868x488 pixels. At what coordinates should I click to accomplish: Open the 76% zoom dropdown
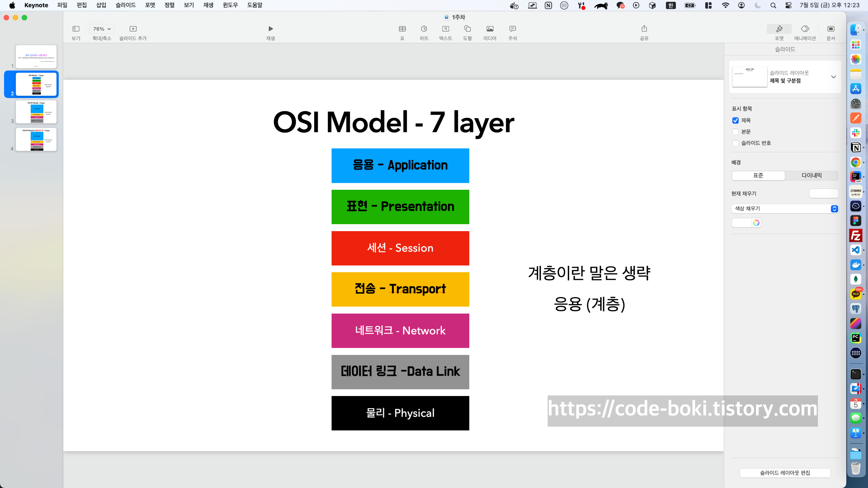pos(102,29)
